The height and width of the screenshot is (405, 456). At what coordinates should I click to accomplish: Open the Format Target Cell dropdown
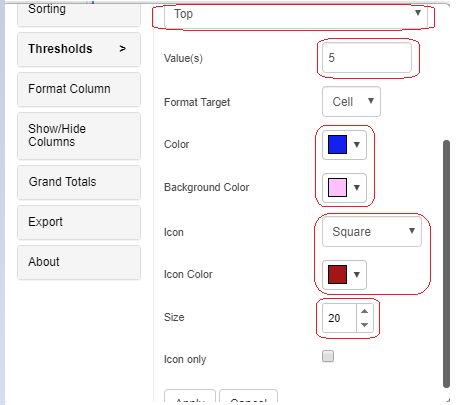tap(351, 102)
